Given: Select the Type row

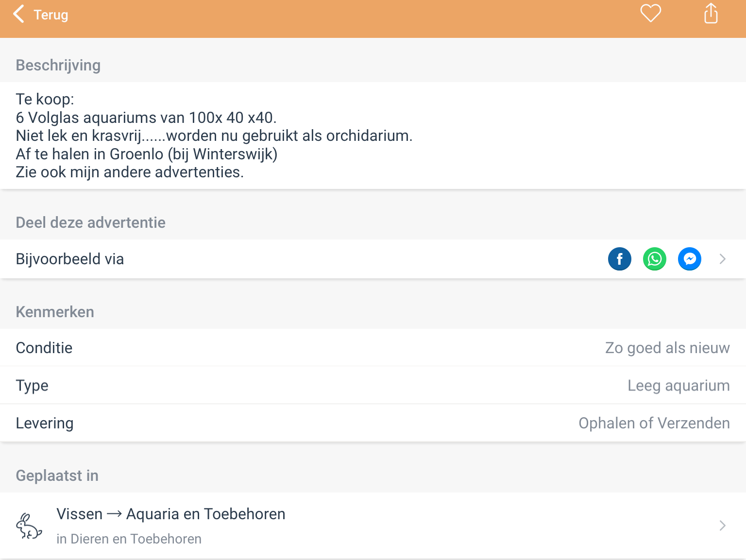Looking at the screenshot, I should tap(32, 385).
